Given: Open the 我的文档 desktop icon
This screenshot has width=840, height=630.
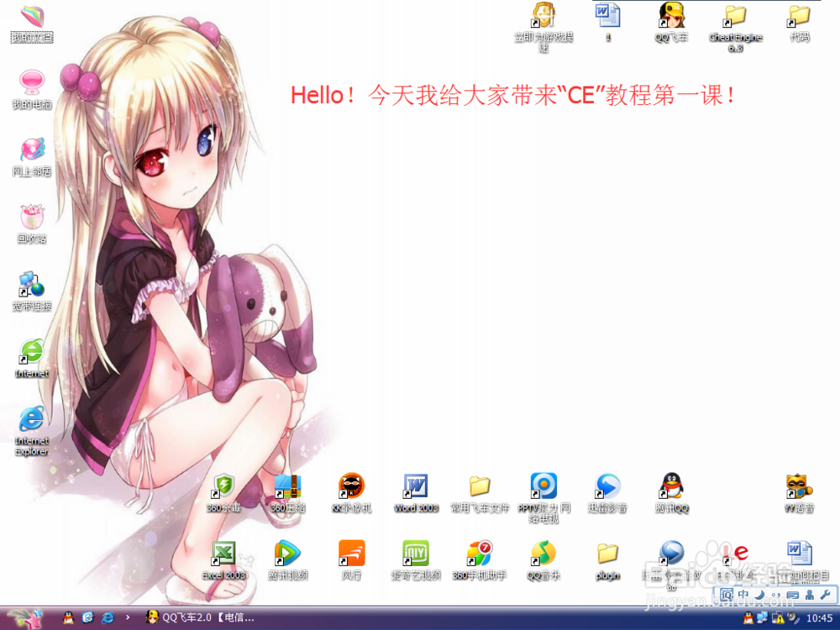Looking at the screenshot, I should coord(32,24).
